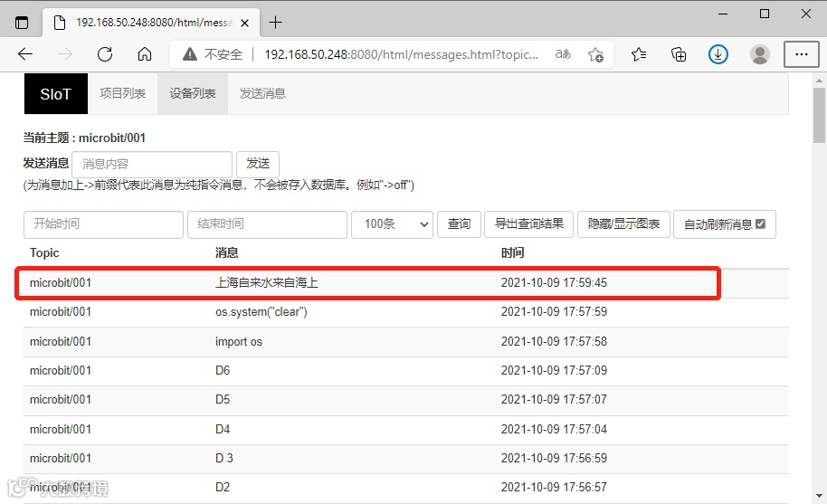
Task: Click the scrollbar down arrow
Action: click(819, 496)
